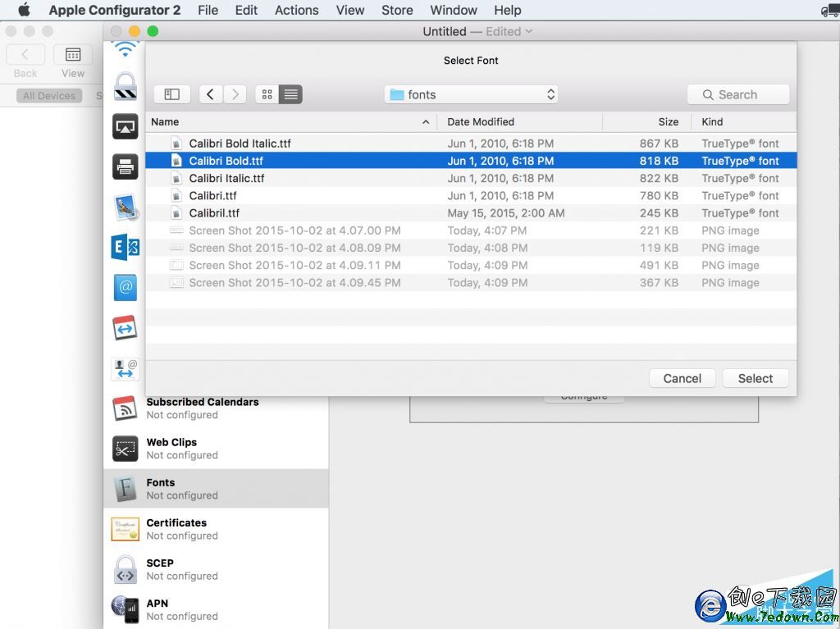Toggle the file dialog sidebar button
Screen dimensions: 840x629
pyautogui.click(x=171, y=94)
